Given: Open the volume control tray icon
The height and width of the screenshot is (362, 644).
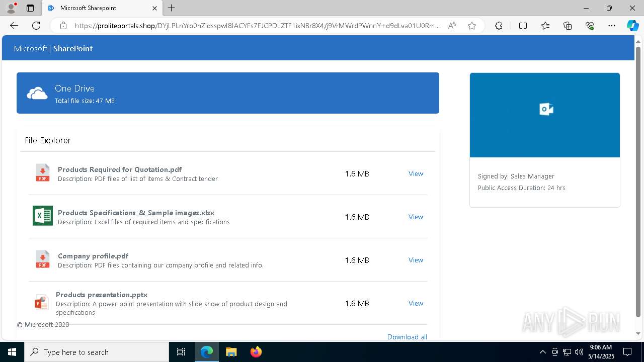Looking at the screenshot, I should pyautogui.click(x=579, y=352).
